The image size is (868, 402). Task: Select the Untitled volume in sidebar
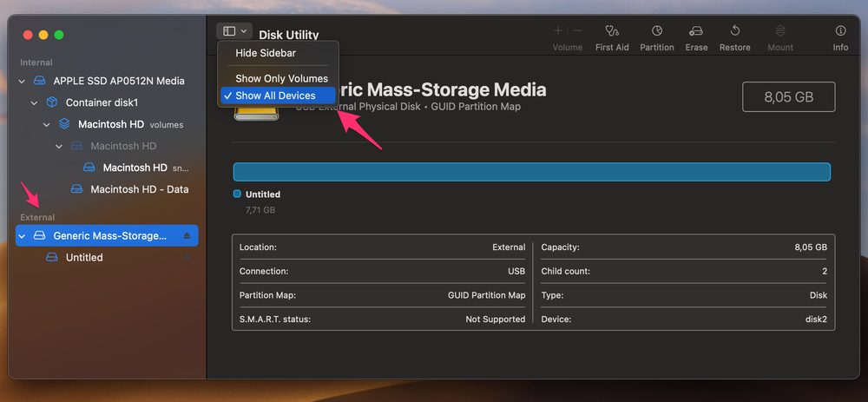[x=84, y=258]
